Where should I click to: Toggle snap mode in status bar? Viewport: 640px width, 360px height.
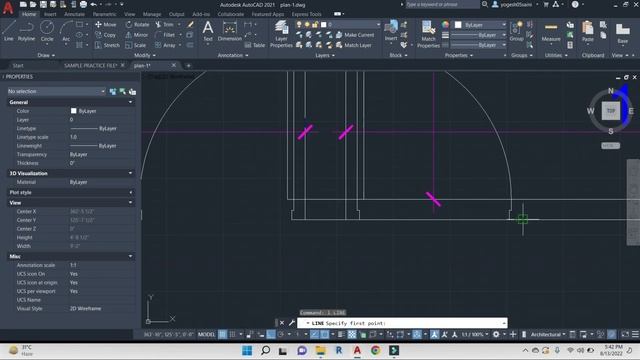(232, 334)
